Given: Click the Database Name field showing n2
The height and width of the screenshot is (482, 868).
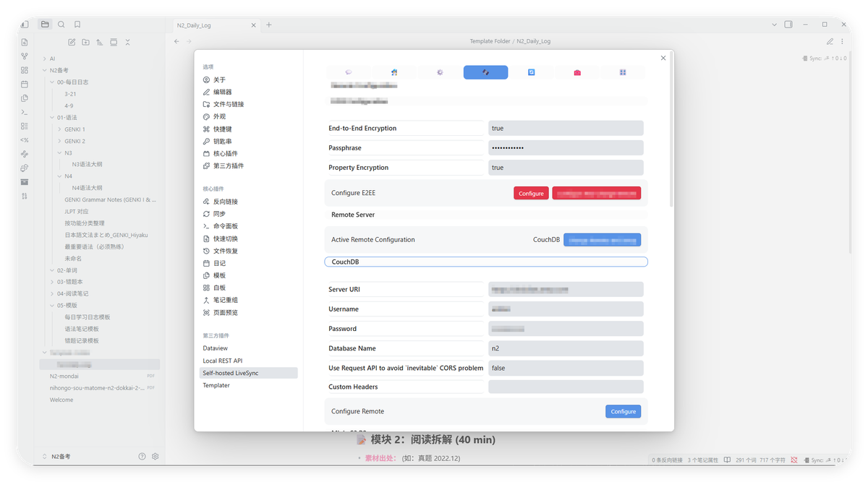Looking at the screenshot, I should coord(566,348).
